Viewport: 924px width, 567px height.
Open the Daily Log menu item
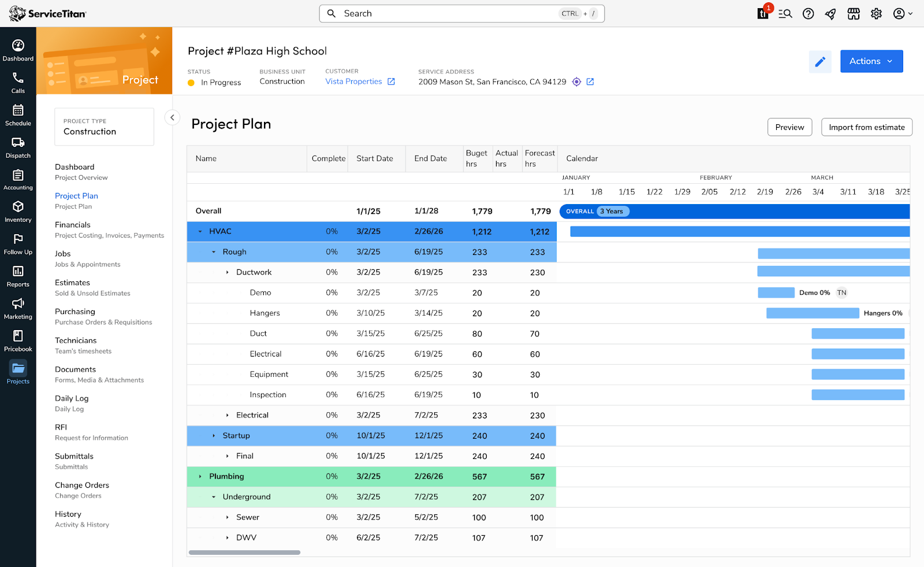tap(72, 403)
